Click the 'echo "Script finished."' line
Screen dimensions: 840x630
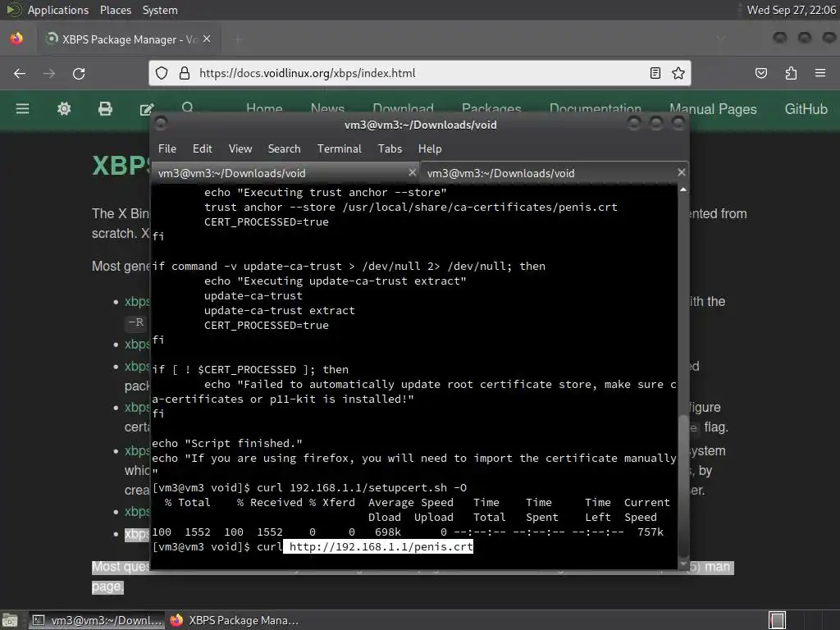click(227, 444)
